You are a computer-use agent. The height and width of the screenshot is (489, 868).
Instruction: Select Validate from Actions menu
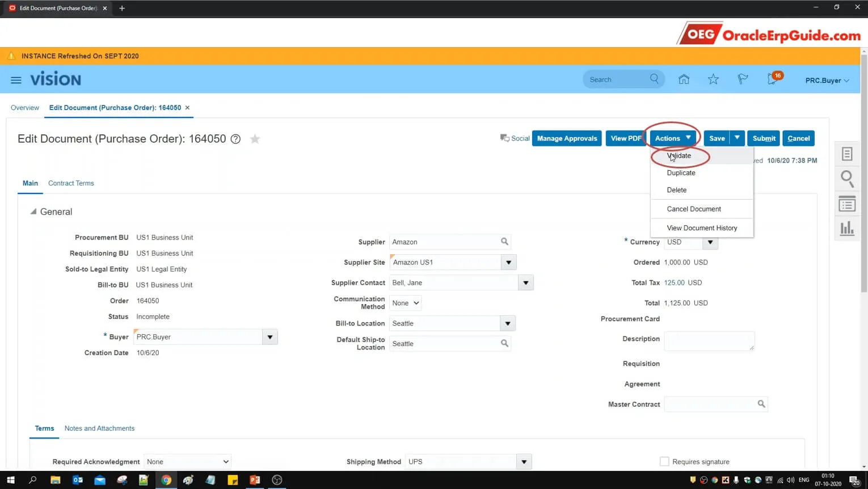pyautogui.click(x=702, y=156)
